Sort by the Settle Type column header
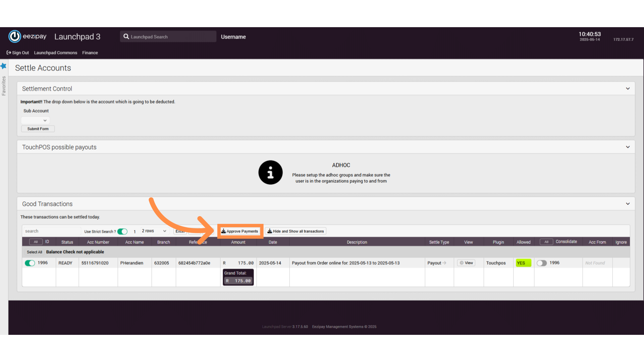 tap(439, 242)
